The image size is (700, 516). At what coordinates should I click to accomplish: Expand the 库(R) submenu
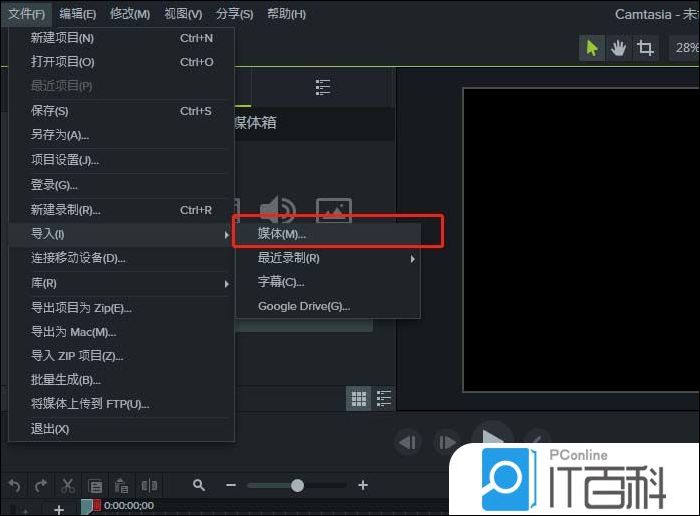pyautogui.click(x=121, y=283)
